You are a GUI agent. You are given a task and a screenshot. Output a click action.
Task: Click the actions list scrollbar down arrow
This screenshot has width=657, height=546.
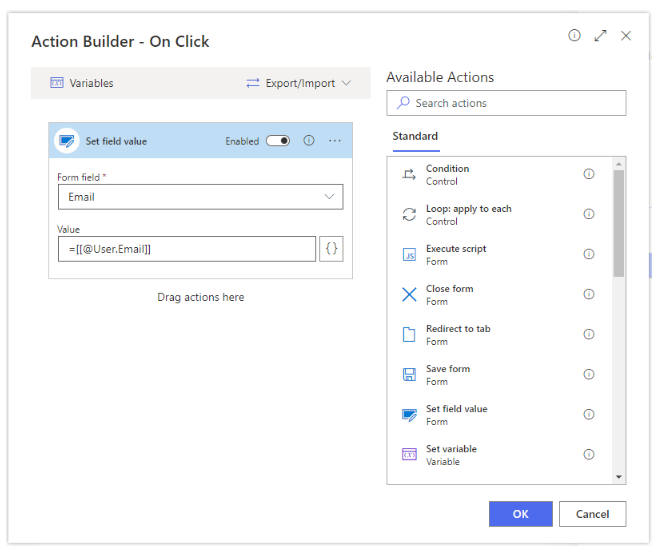(619, 477)
